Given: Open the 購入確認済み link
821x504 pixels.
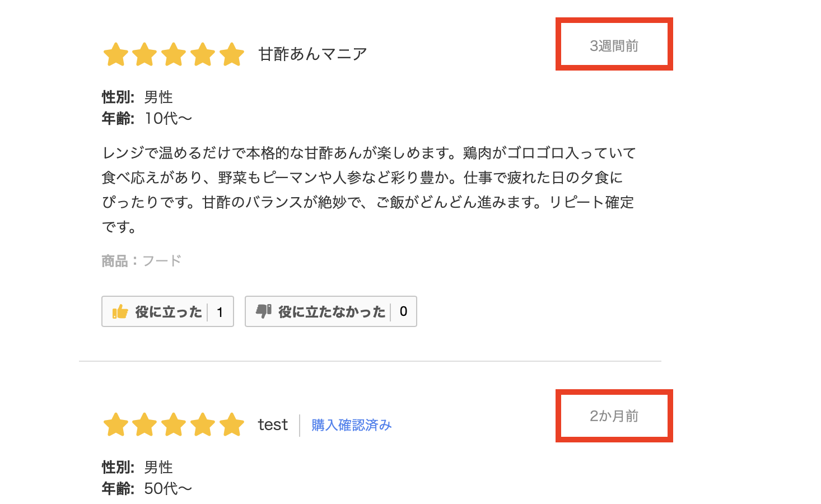Looking at the screenshot, I should tap(351, 425).
